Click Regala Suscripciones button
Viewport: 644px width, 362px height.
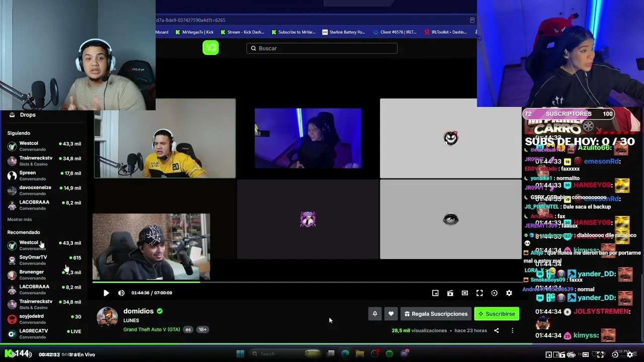tap(436, 314)
